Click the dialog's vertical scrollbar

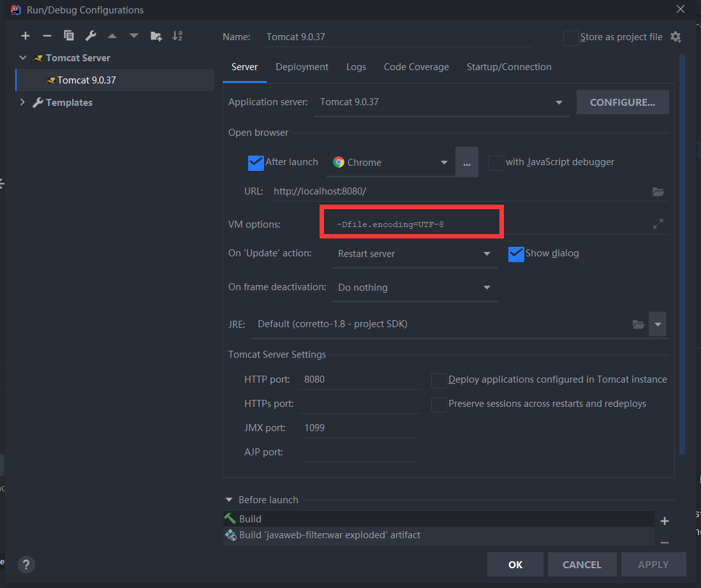(683, 254)
